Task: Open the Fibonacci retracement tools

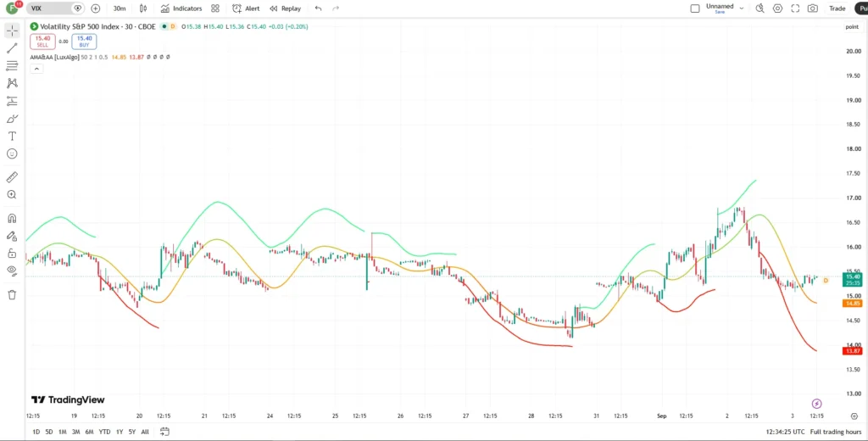Action: pyautogui.click(x=12, y=66)
